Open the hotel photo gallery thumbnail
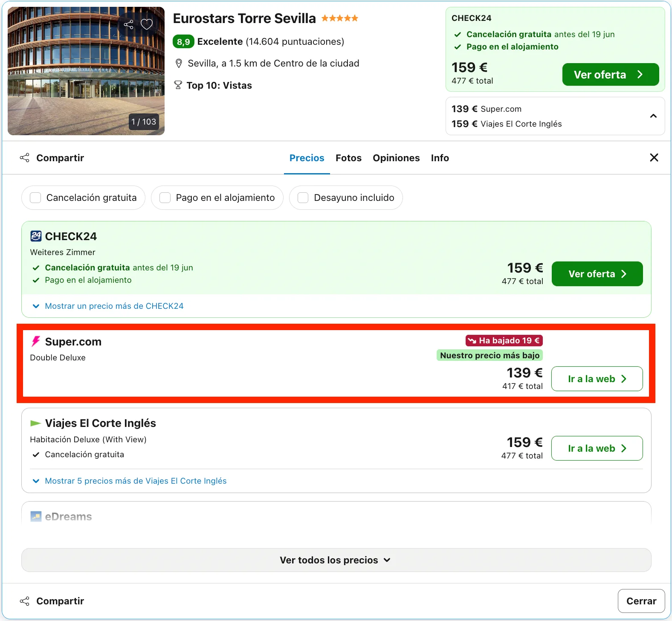This screenshot has height=621, width=672. click(86, 71)
